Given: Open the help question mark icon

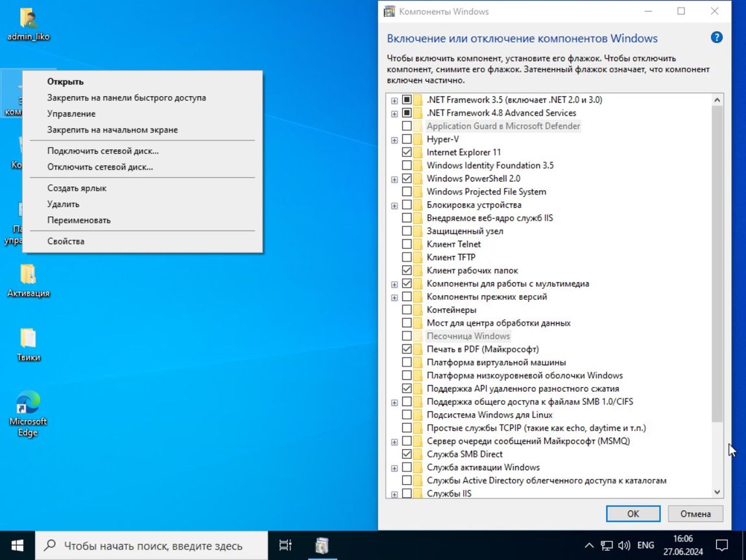Looking at the screenshot, I should [717, 38].
